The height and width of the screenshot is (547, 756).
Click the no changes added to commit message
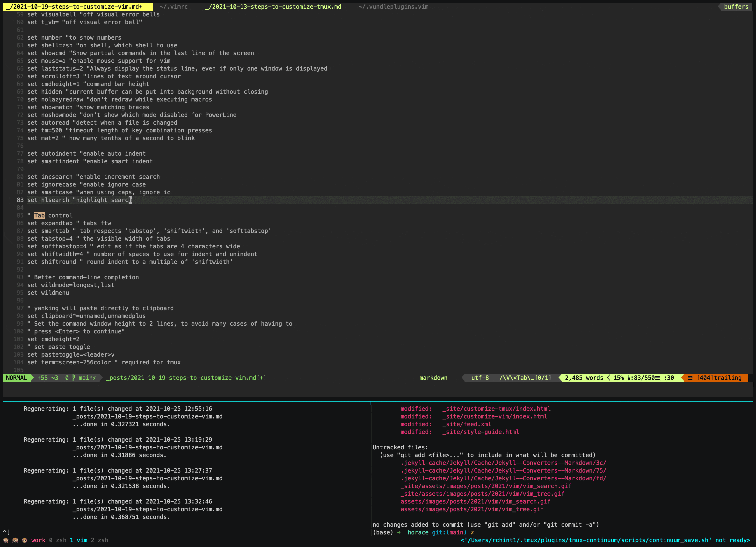486,525
